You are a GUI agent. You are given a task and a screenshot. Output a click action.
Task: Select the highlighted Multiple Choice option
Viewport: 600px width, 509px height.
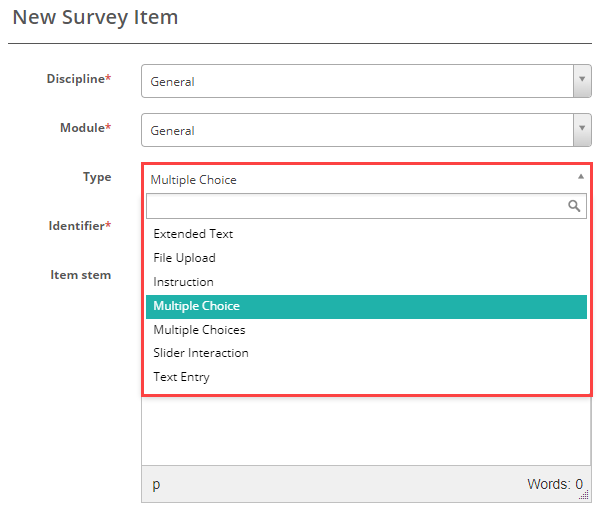(x=197, y=306)
